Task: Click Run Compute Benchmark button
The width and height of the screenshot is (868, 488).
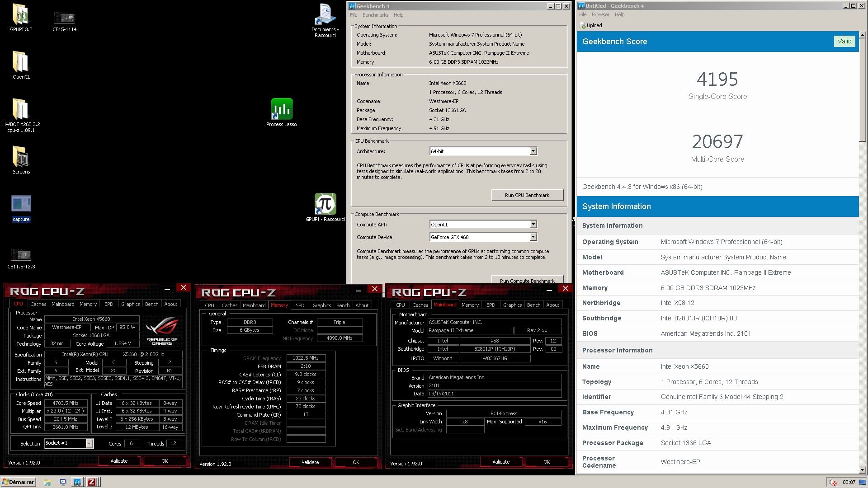Action: [527, 280]
